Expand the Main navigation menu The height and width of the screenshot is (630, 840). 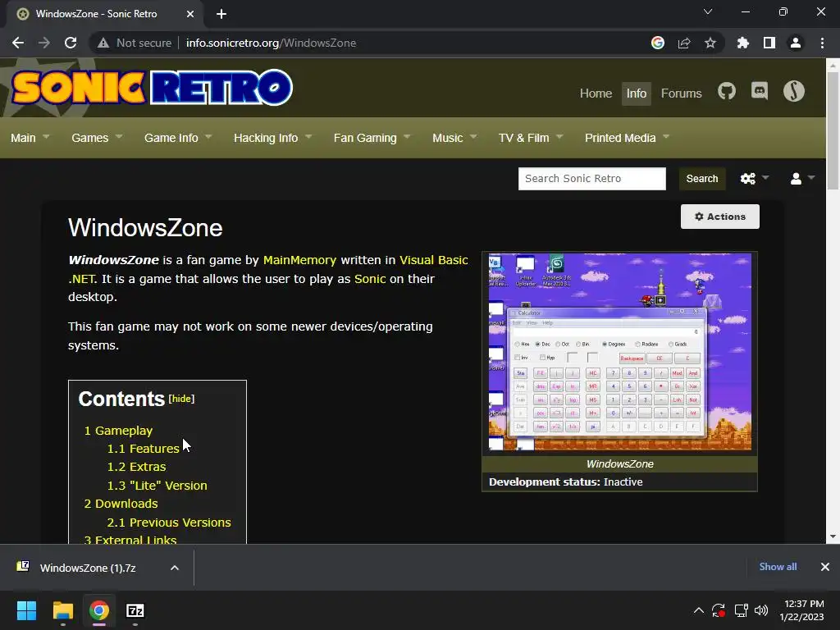[30, 138]
